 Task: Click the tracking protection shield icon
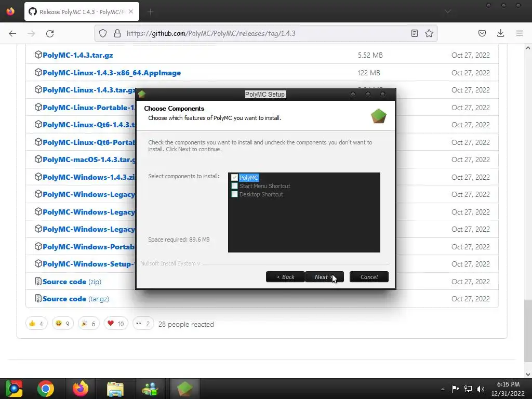pyautogui.click(x=103, y=33)
